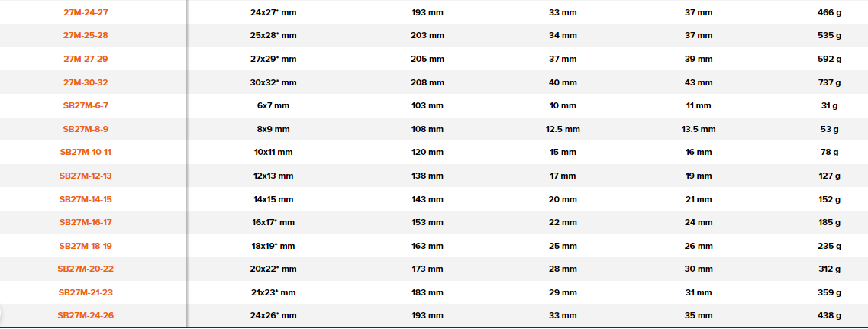The width and height of the screenshot is (868, 329).
Task: Open product link SB27M-6-7
Action: (86, 105)
